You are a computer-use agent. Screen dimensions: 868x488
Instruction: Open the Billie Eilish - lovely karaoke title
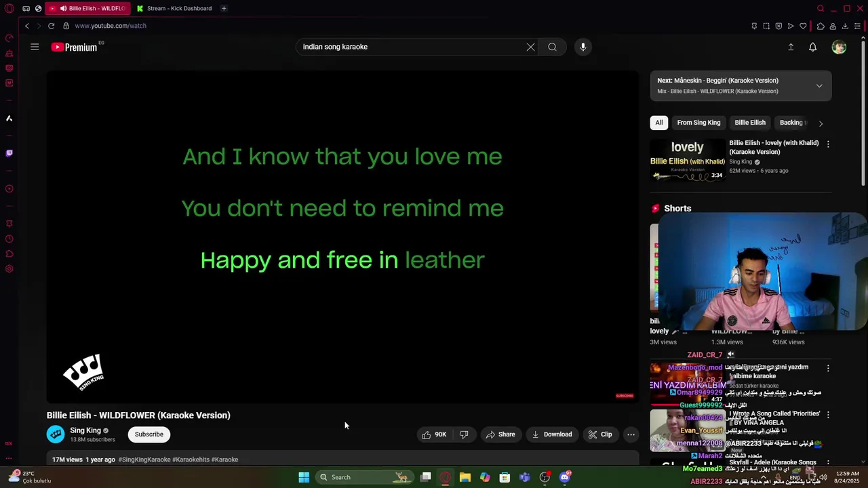(774, 147)
